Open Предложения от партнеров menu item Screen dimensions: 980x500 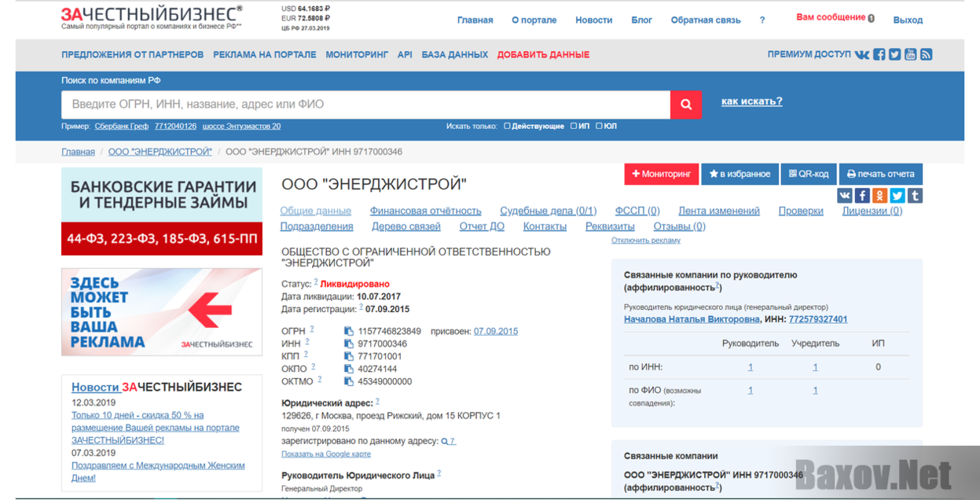point(133,55)
